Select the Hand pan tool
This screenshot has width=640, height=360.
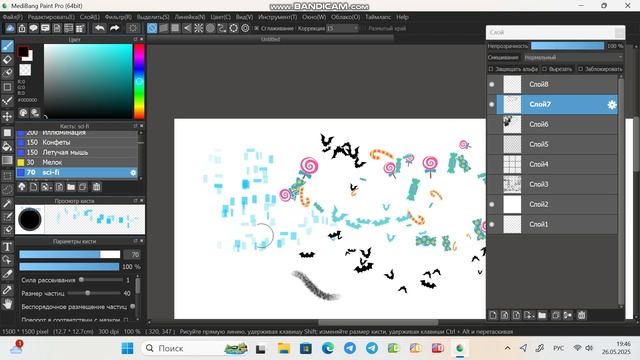(7, 304)
